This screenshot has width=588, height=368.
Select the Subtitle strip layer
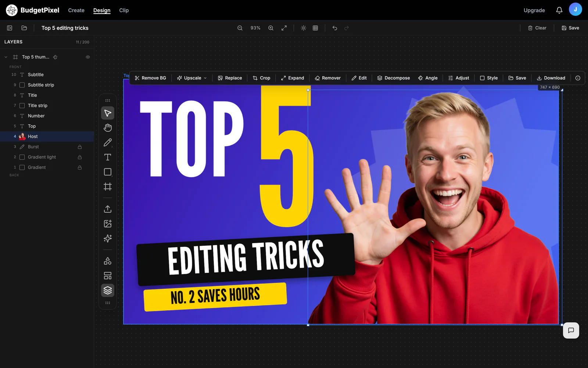coord(47,85)
